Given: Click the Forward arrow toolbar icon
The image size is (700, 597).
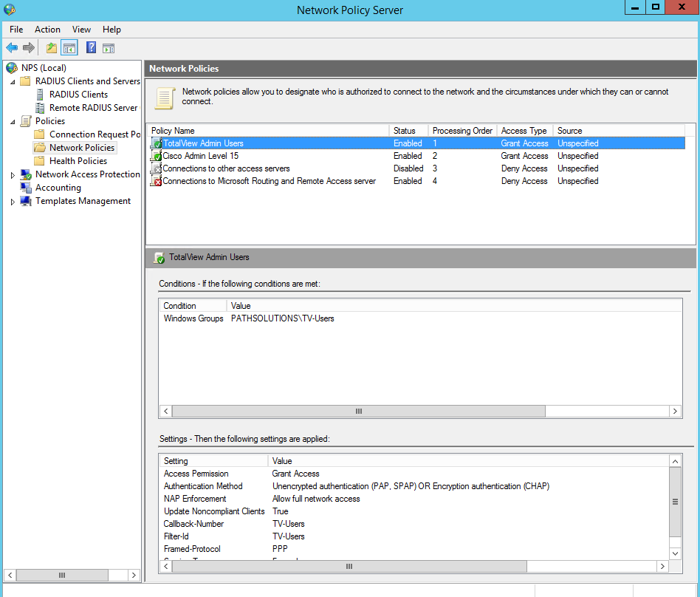Looking at the screenshot, I should (29, 48).
